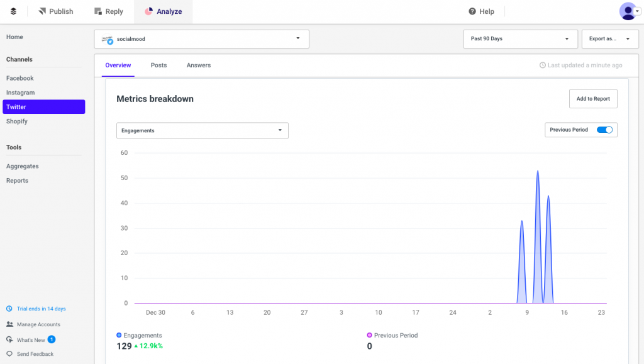Switch to the Posts tab
The image size is (644, 364).
(158, 65)
